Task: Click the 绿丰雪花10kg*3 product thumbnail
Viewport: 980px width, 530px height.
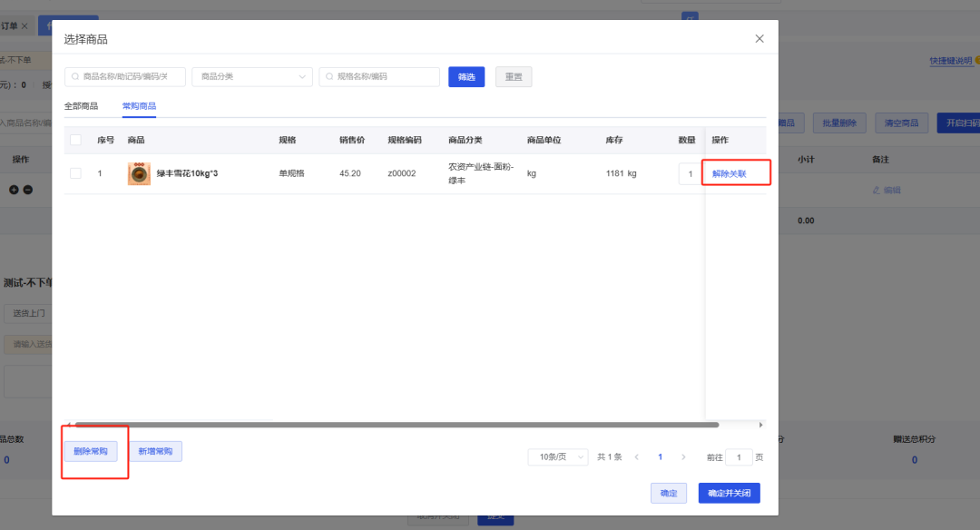Action: [138, 172]
